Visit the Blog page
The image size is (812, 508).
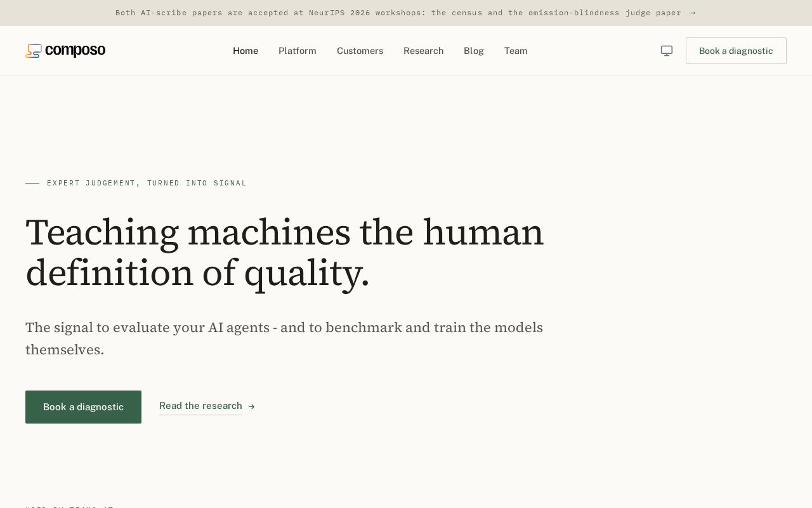[474, 51]
